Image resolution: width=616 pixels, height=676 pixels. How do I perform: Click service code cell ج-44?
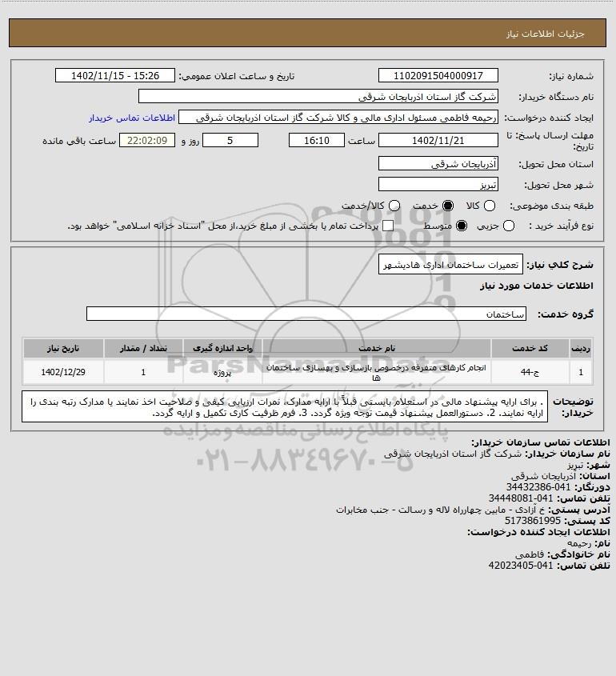point(530,372)
